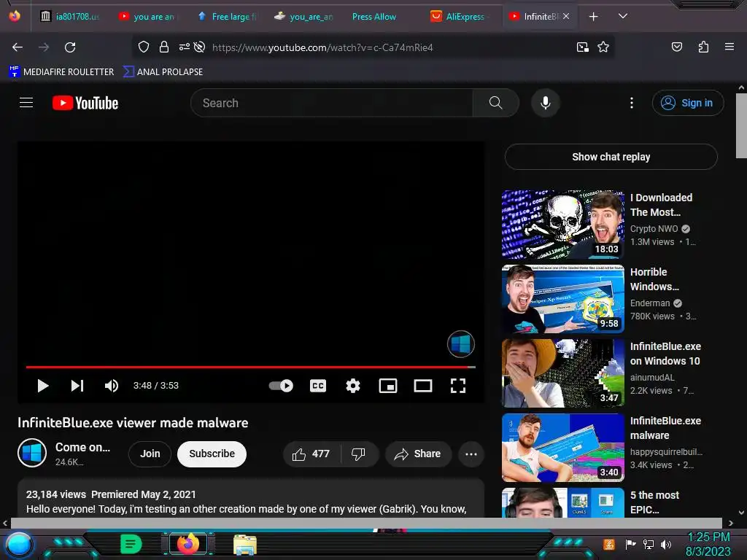
Task: Dislike this video
Action: coord(359,454)
